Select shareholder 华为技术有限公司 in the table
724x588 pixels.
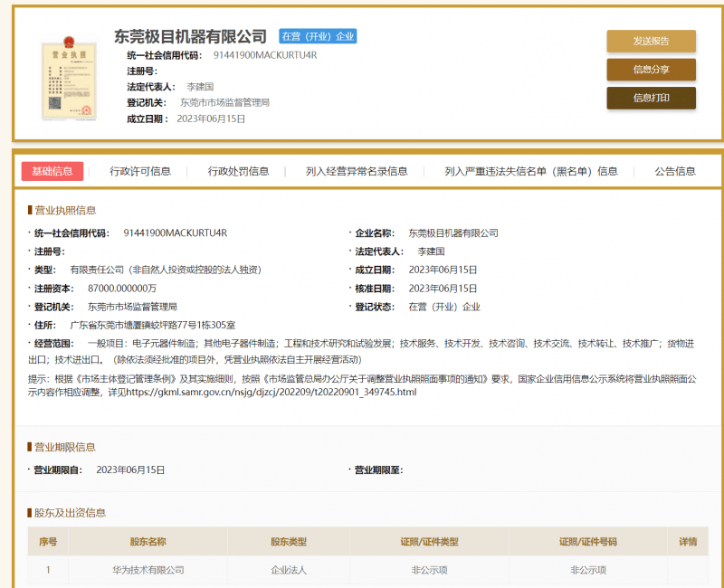pos(148,570)
